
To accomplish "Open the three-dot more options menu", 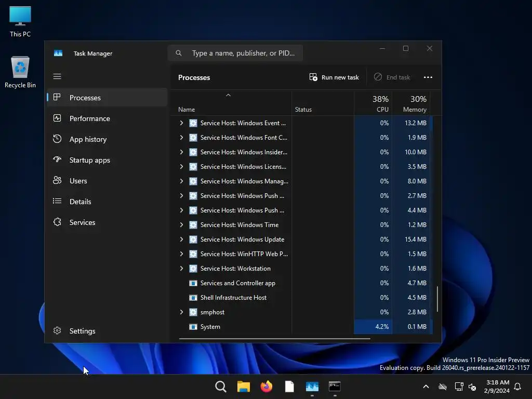I will (x=428, y=77).
